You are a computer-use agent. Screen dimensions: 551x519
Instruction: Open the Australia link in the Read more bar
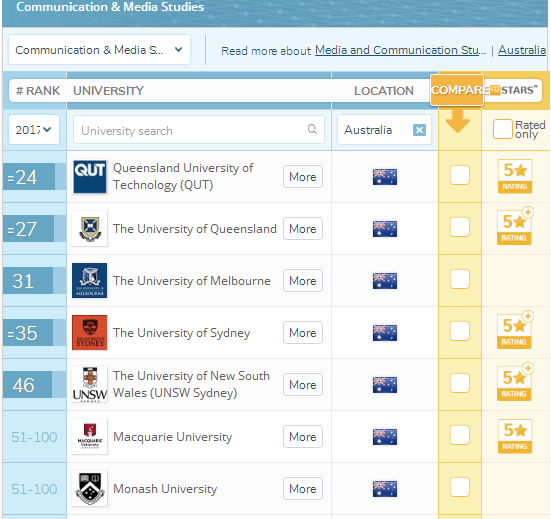coord(522,50)
